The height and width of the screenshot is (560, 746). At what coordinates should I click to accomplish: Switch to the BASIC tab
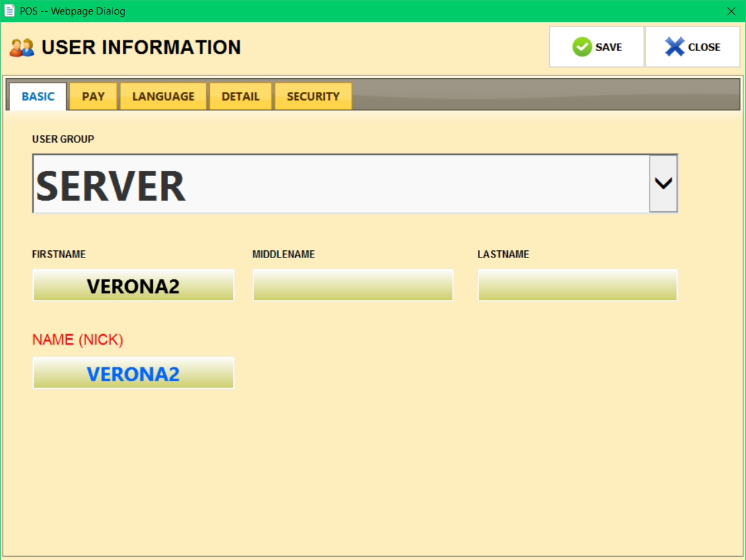coord(38,97)
